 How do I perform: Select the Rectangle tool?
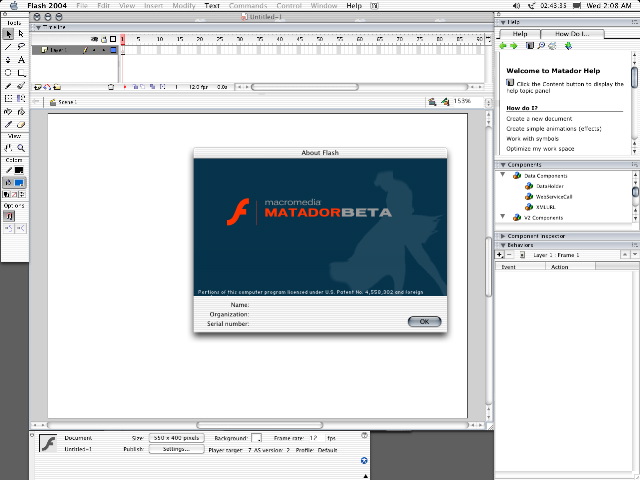(x=21, y=73)
